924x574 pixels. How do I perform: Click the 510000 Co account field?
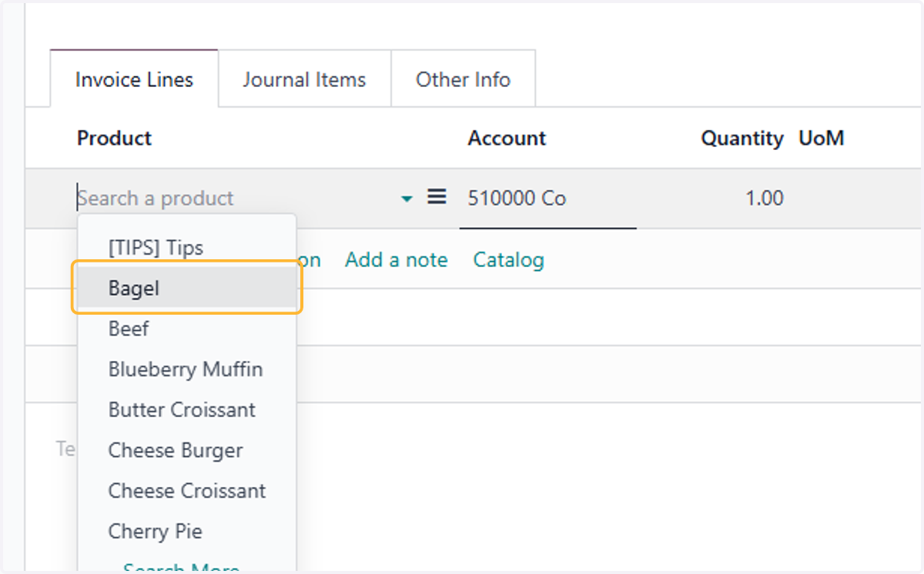[x=547, y=199]
